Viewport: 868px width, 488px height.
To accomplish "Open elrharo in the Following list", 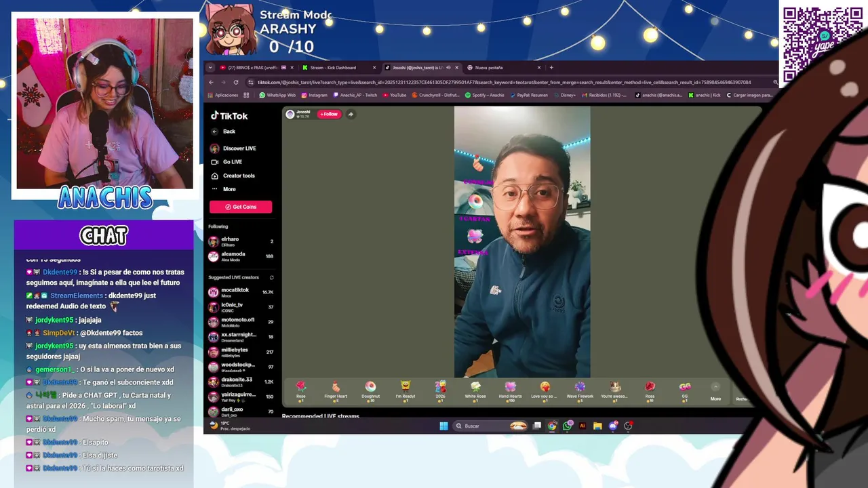I will click(x=241, y=241).
